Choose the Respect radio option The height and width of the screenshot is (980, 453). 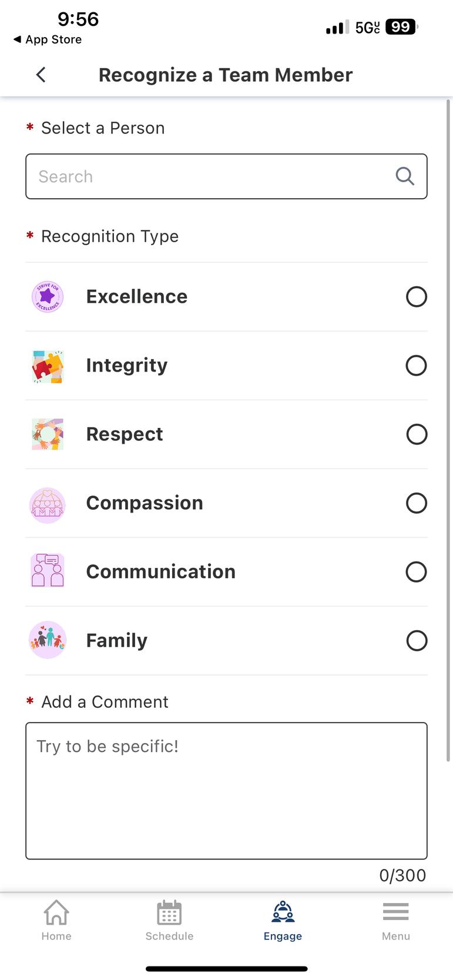(416, 434)
